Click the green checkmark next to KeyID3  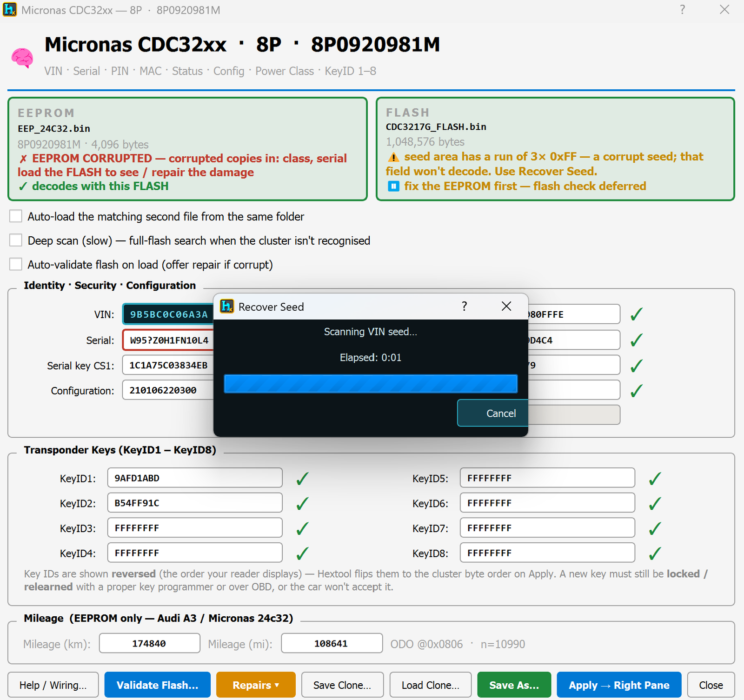pos(303,529)
